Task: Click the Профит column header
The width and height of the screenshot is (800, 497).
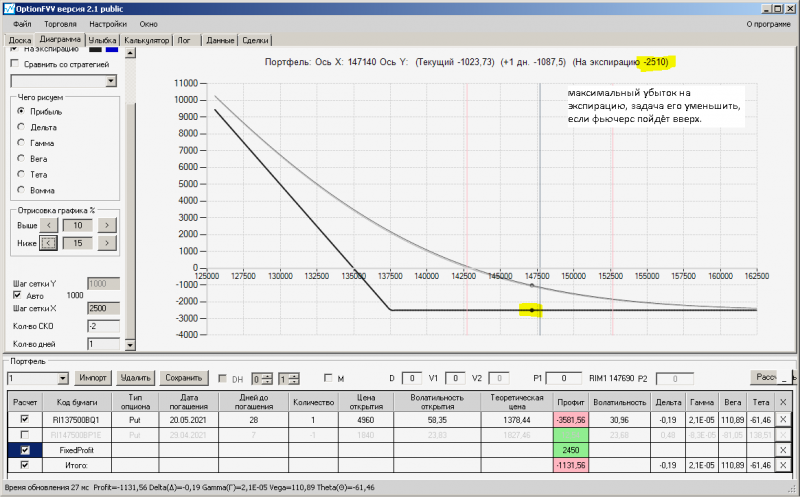Action: click(x=570, y=402)
